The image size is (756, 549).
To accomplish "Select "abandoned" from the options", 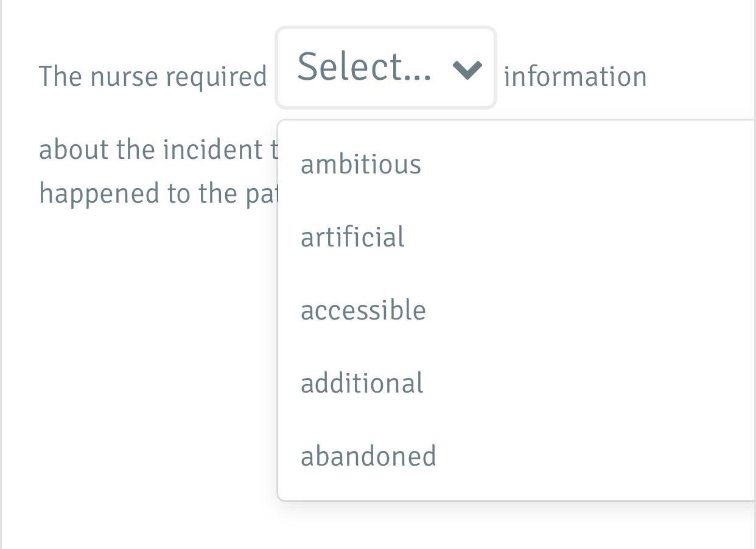I will [x=368, y=456].
